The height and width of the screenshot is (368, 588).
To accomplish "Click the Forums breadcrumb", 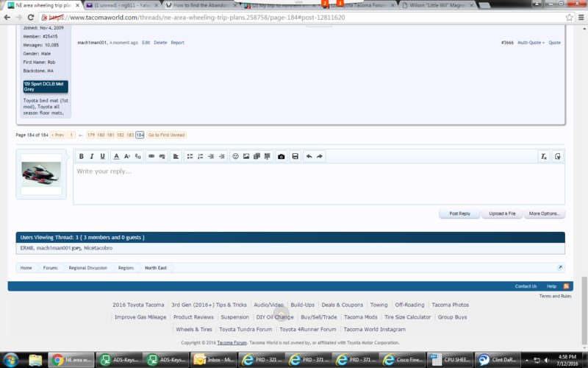I will coord(50,268).
